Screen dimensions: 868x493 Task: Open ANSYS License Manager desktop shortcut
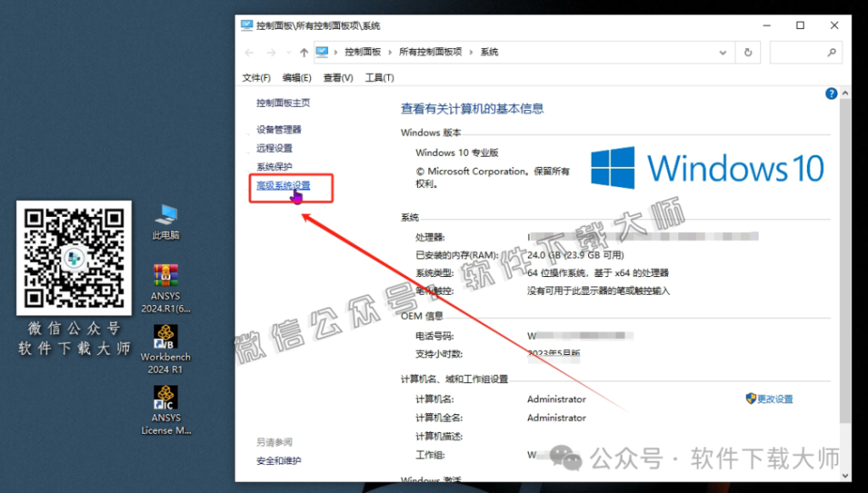coord(166,398)
